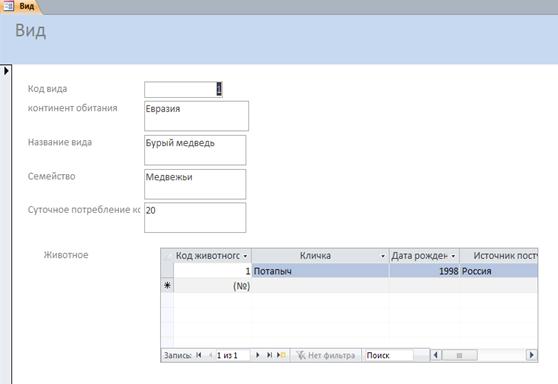Viewport: 558px width, 384px height.
Task: Click the Суточное потребление label
Action: 84,210
